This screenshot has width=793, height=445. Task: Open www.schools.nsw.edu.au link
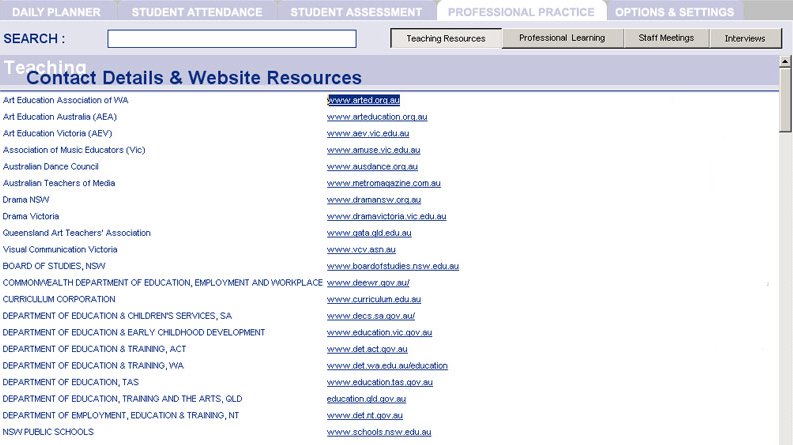[x=379, y=432]
